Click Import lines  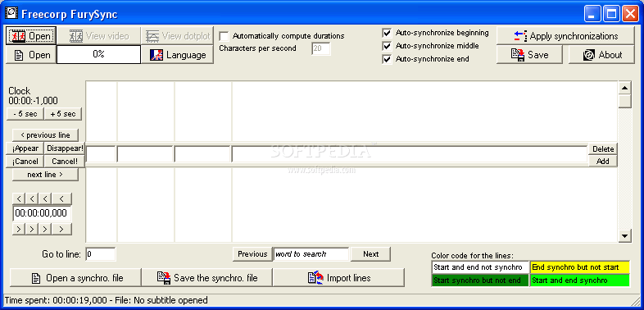click(339, 278)
